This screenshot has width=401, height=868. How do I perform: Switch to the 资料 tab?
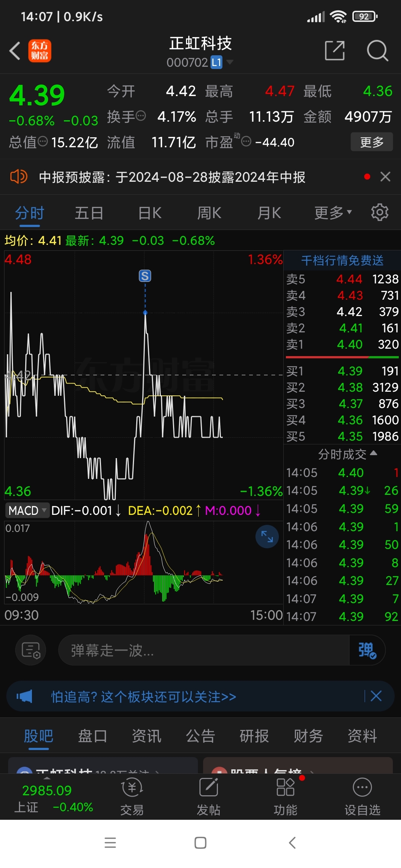point(362,736)
